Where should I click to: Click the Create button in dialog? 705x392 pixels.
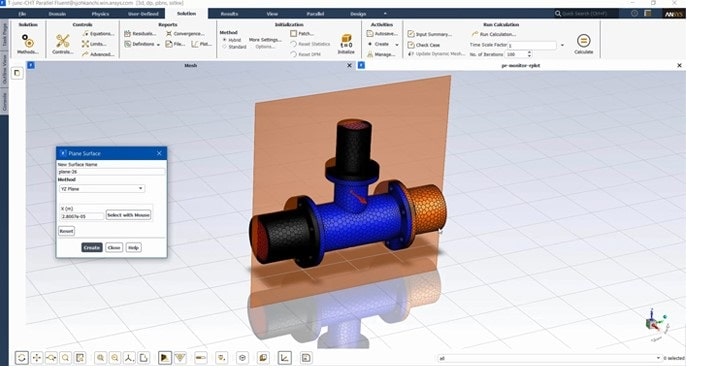pos(92,248)
